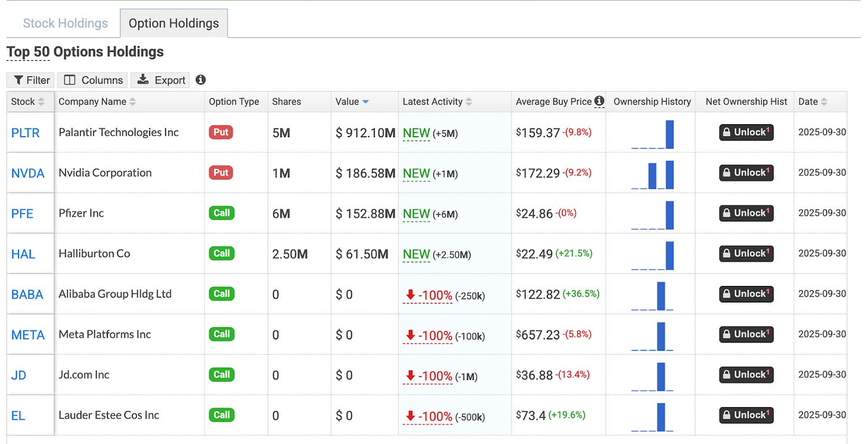Select the Option Holdings tab
This screenshot has height=444, width=868.
(x=173, y=23)
